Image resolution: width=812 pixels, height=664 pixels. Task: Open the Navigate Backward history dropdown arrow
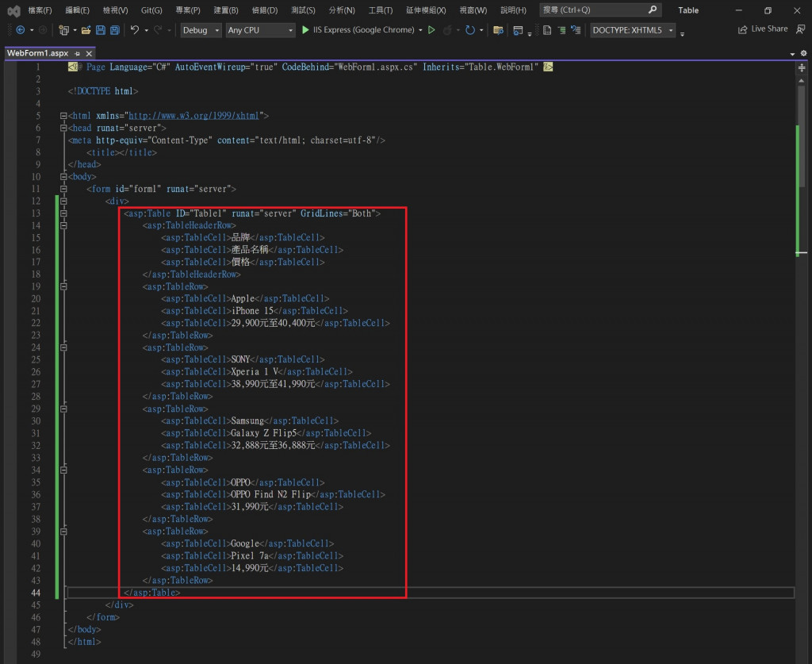(x=32, y=30)
